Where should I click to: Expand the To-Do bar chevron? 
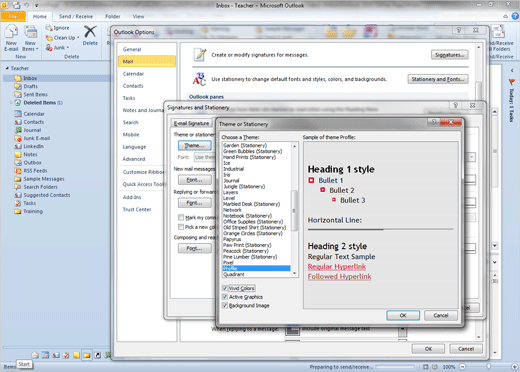(x=512, y=70)
